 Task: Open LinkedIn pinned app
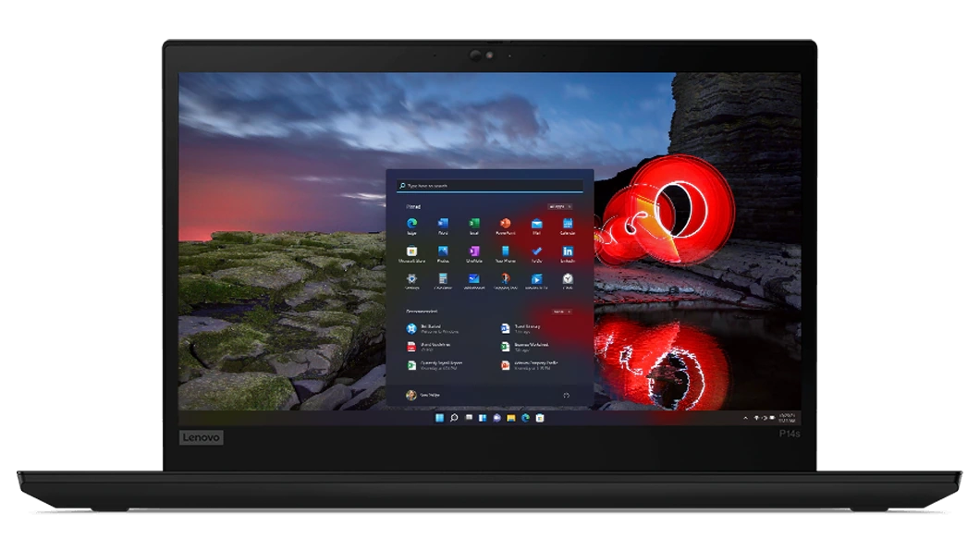click(568, 251)
